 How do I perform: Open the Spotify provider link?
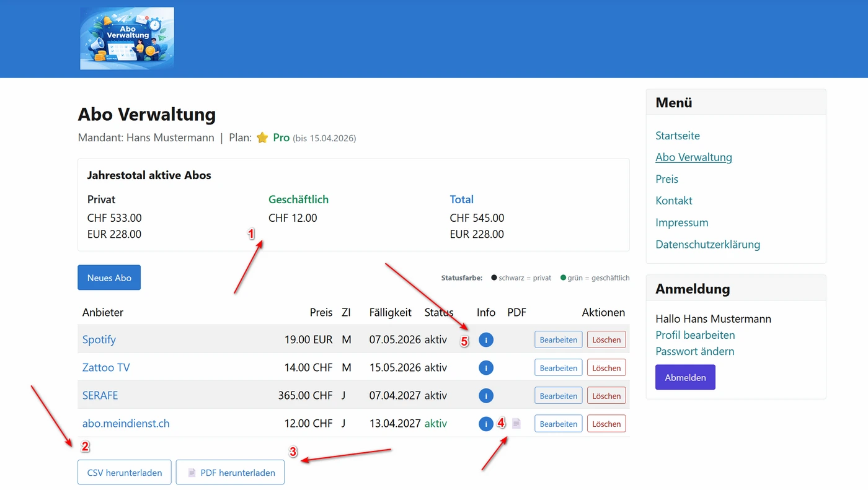pos(99,339)
